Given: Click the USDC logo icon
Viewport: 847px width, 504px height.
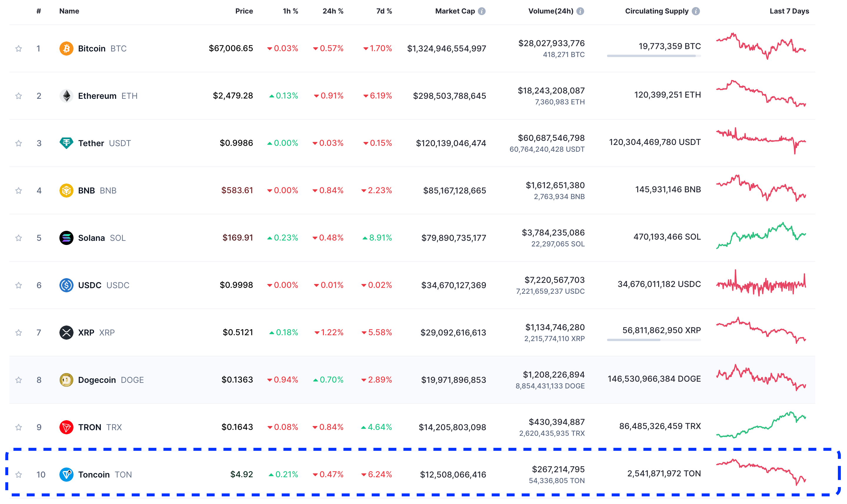Looking at the screenshot, I should pyautogui.click(x=66, y=285).
